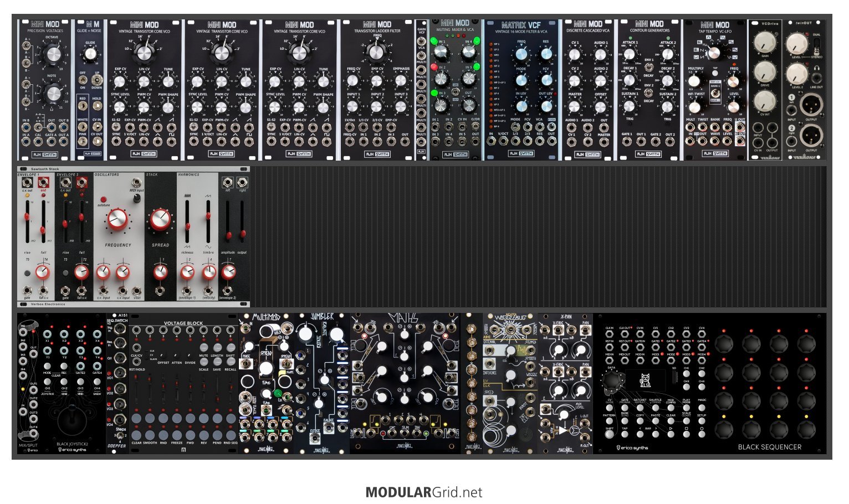Image resolution: width=849 pixels, height=504 pixels.
Task: Flip the BANK-1/BANK-2 switch on Tap Tempo VC-LFO
Action: click(715, 92)
